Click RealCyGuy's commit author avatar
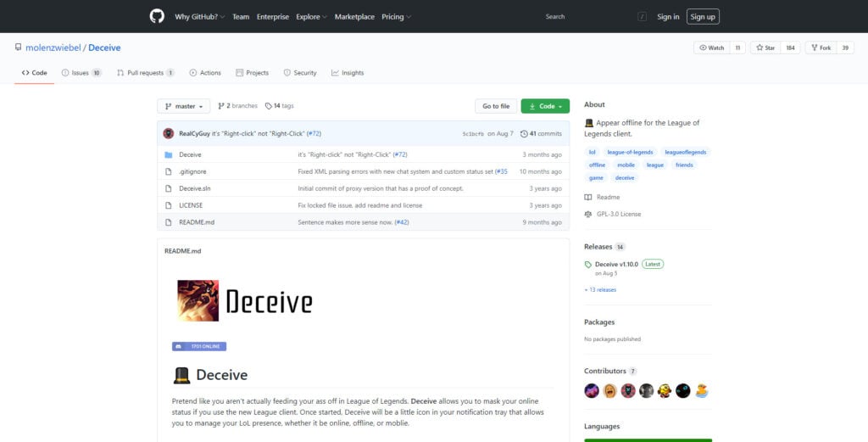 (x=169, y=133)
